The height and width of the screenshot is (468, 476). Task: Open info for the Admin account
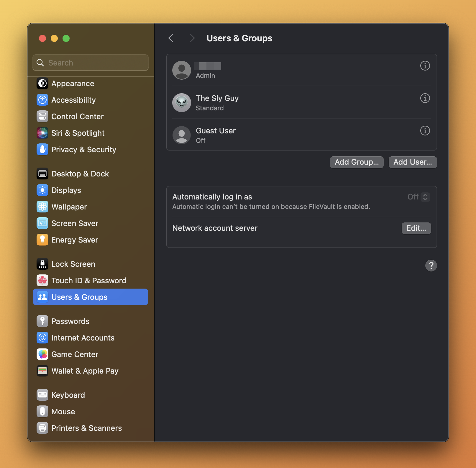tap(425, 66)
